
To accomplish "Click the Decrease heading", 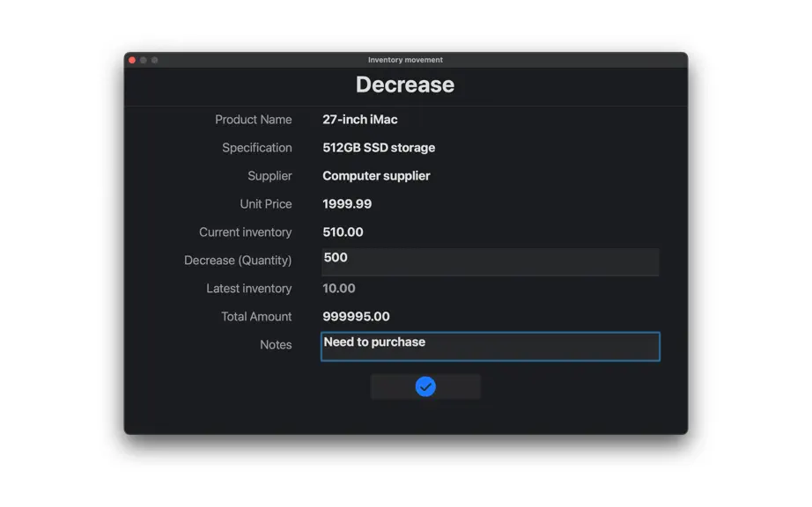I will (x=405, y=84).
